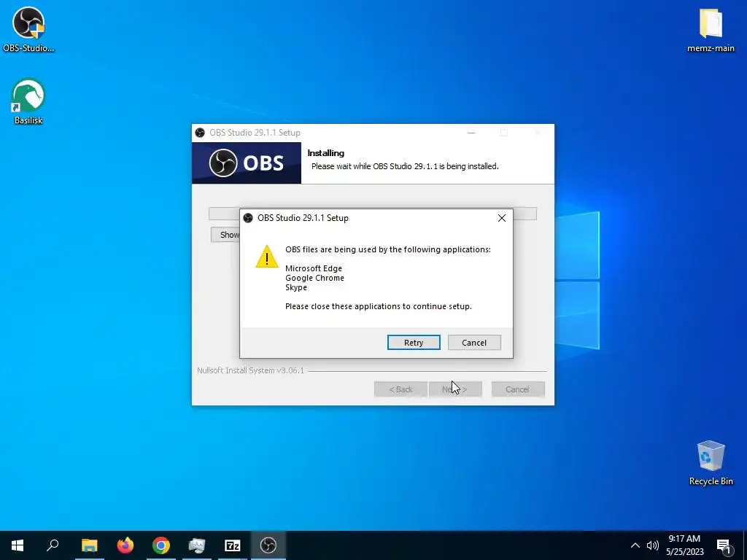Click Retry in the OBS warning dialog
Image resolution: width=747 pixels, height=560 pixels.
tap(414, 343)
